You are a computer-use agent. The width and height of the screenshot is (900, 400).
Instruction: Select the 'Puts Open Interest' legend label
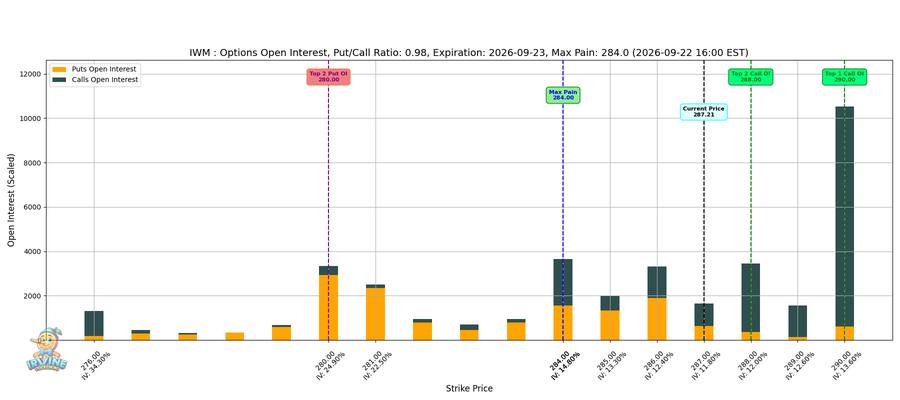coord(103,69)
